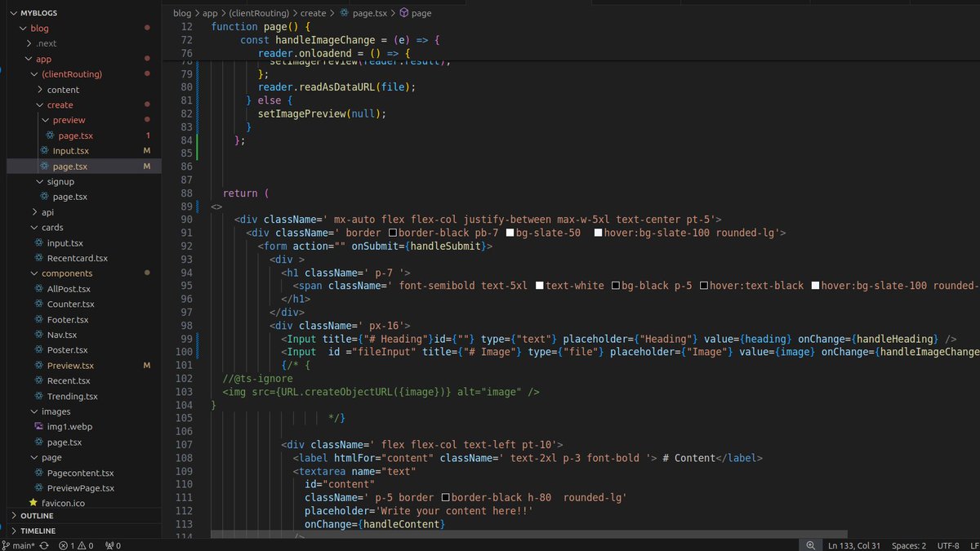The height and width of the screenshot is (551, 980).
Task: Click the modified file indicator M on Input.tsx
Action: pyautogui.click(x=149, y=150)
